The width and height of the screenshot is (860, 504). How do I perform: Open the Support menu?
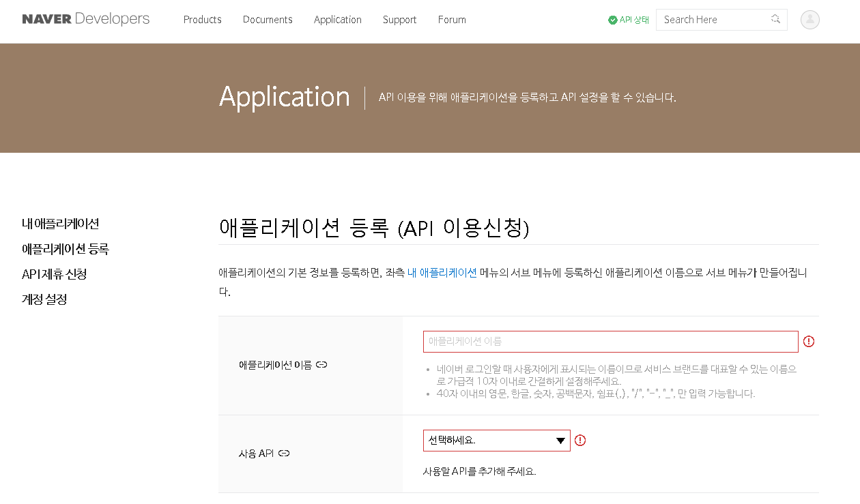point(399,20)
